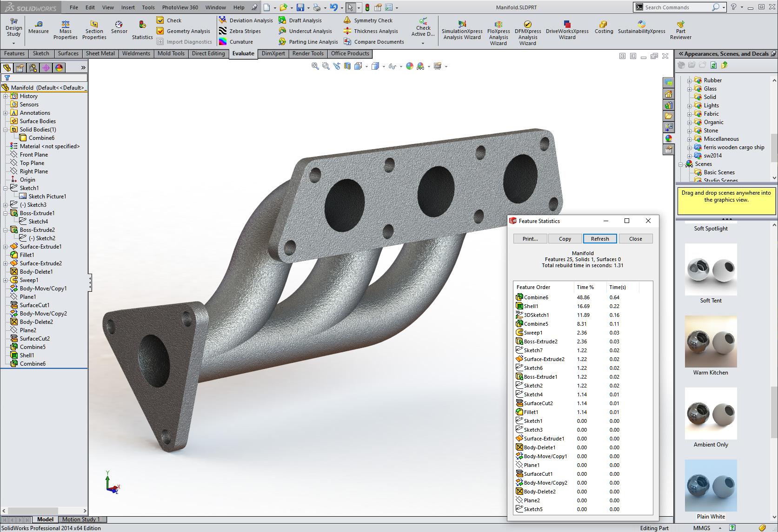Expand the Solid Bodies(1) tree node
778x532 pixels.
click(x=6, y=130)
